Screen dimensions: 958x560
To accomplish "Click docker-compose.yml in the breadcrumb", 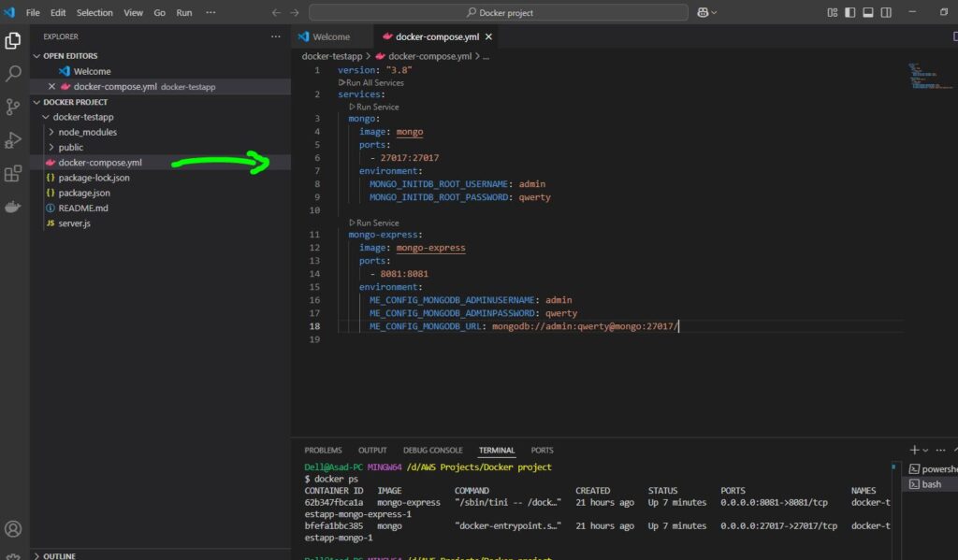I will pos(429,56).
